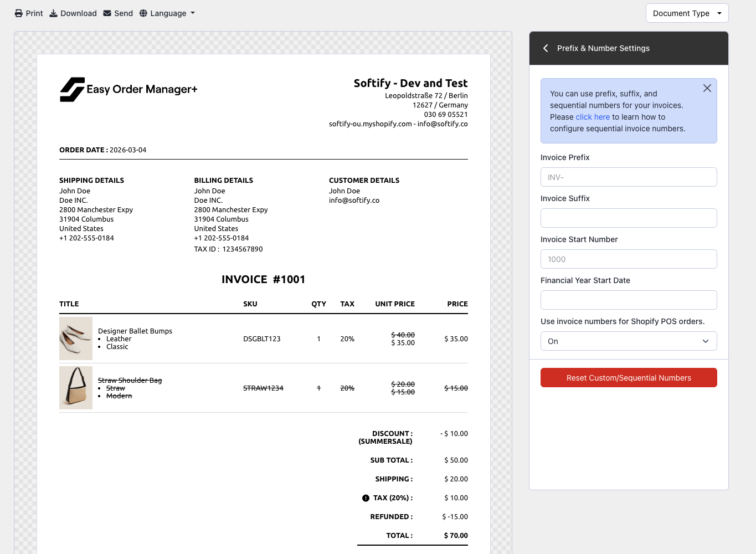Expand the Language dropdown caret
756x554 pixels.
coord(193,13)
